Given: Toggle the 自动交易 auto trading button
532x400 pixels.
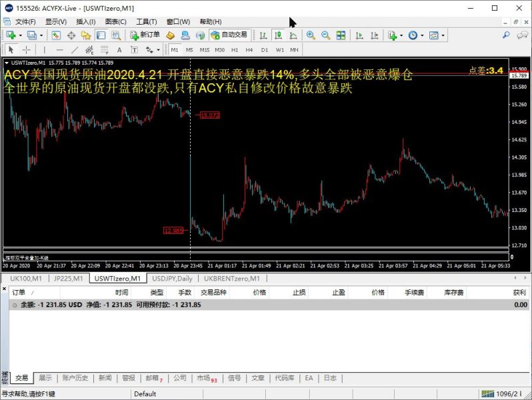Looking at the screenshot, I should click(x=229, y=35).
